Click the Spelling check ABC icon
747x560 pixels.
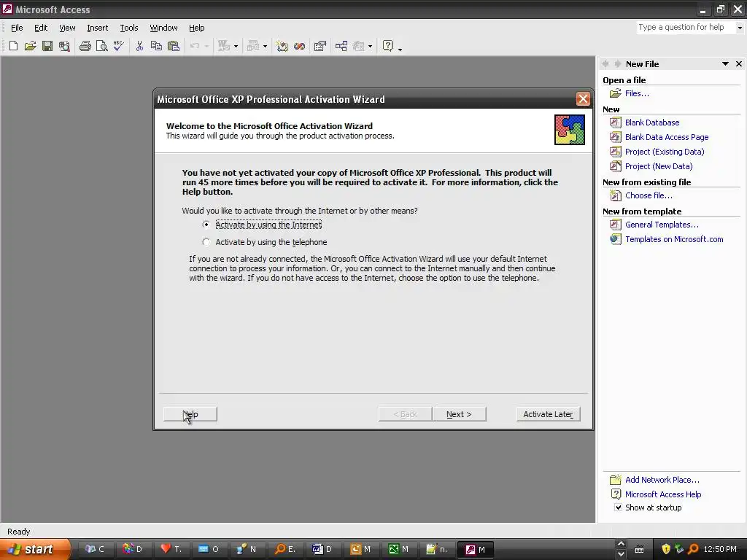(x=119, y=46)
